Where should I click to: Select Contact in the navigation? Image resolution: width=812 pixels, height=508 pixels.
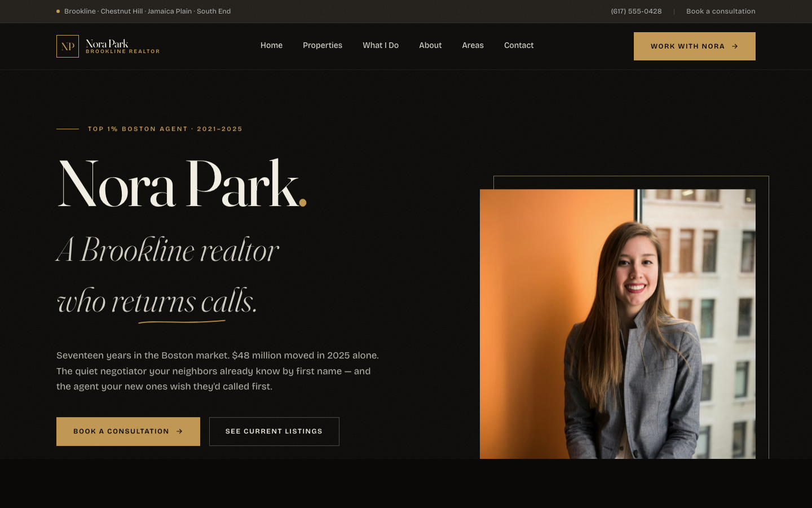[x=518, y=45]
